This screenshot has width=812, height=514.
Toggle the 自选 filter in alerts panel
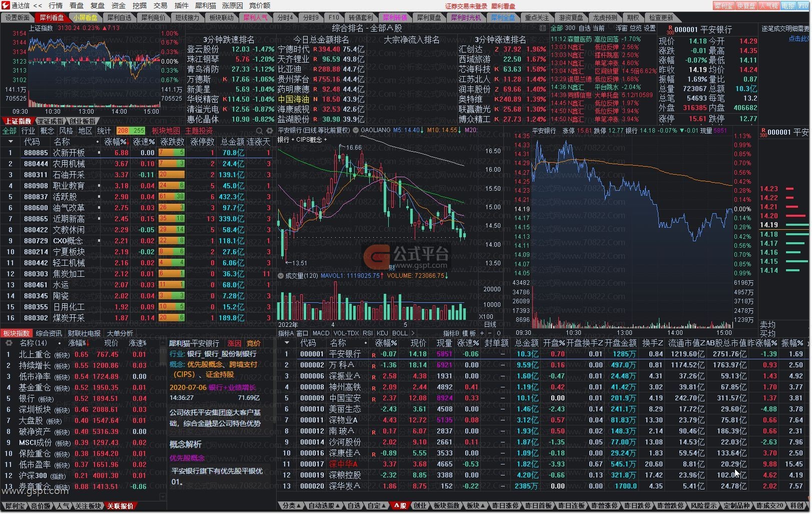click(584, 29)
